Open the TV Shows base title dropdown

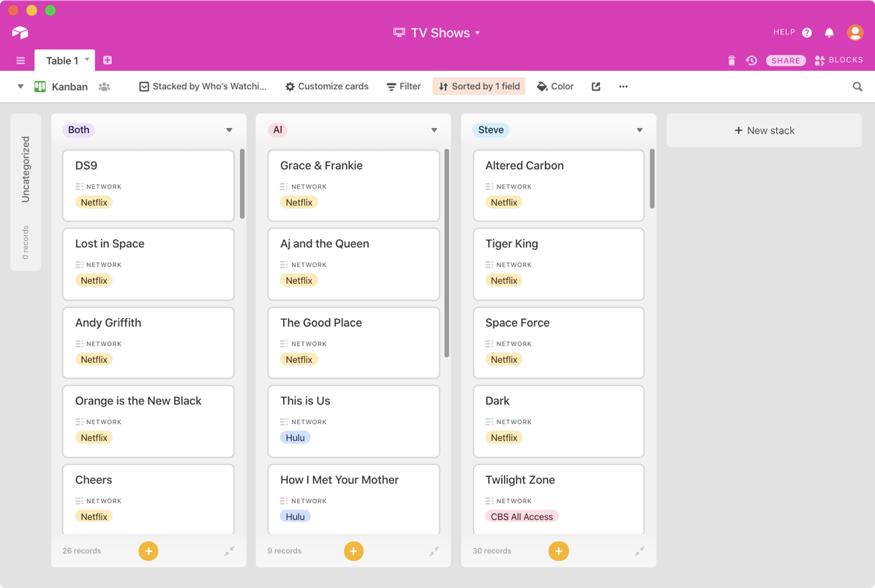(x=437, y=33)
